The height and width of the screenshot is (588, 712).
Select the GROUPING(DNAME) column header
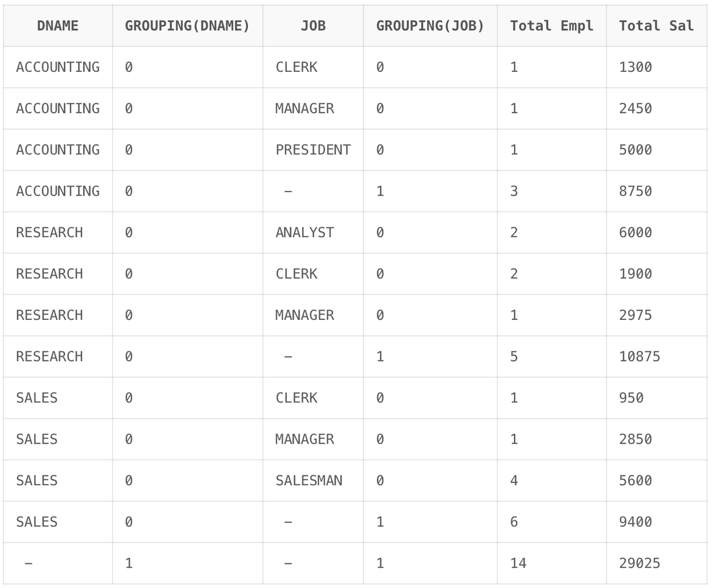click(187, 26)
